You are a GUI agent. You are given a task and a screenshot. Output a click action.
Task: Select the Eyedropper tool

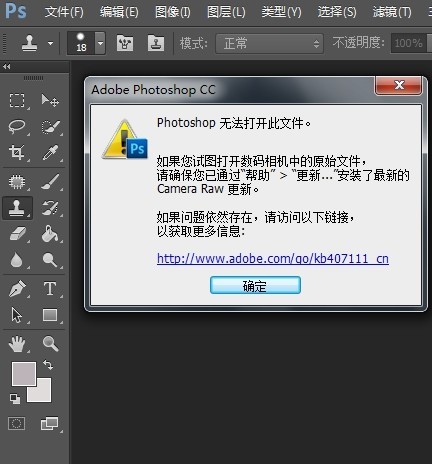[51, 153]
